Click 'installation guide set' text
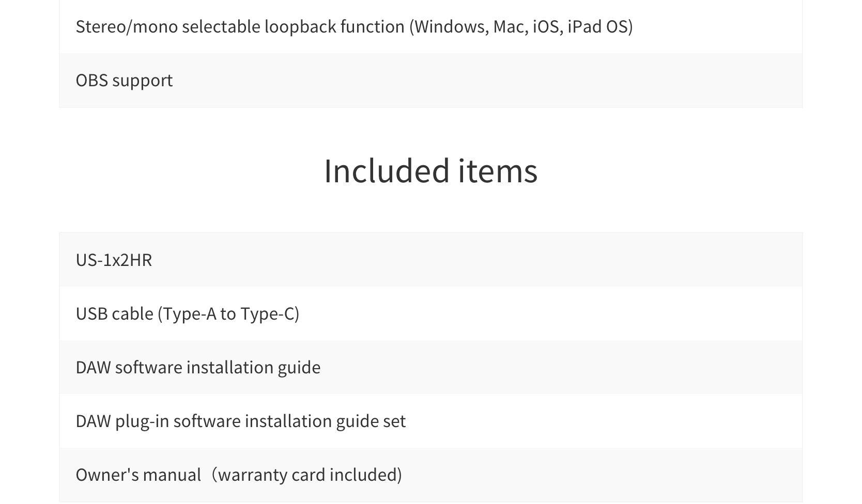Viewport: 862px width, 504px height. point(325,421)
